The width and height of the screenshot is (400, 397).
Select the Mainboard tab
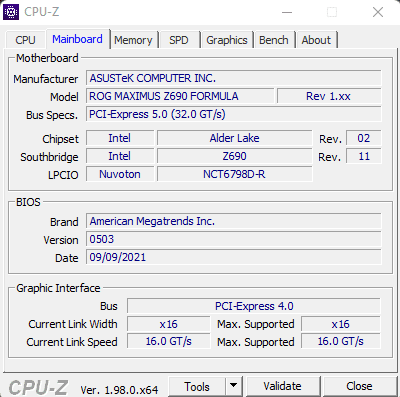pyautogui.click(x=77, y=39)
